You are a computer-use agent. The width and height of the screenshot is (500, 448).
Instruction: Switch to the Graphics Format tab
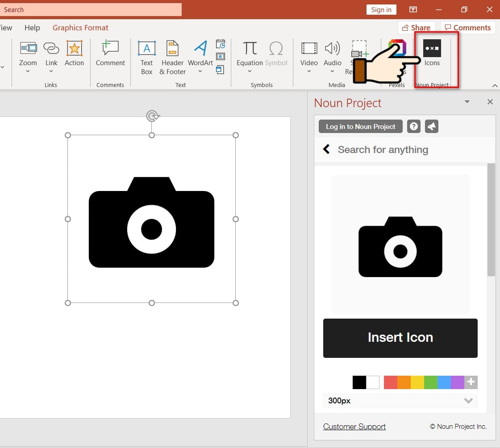point(80,28)
